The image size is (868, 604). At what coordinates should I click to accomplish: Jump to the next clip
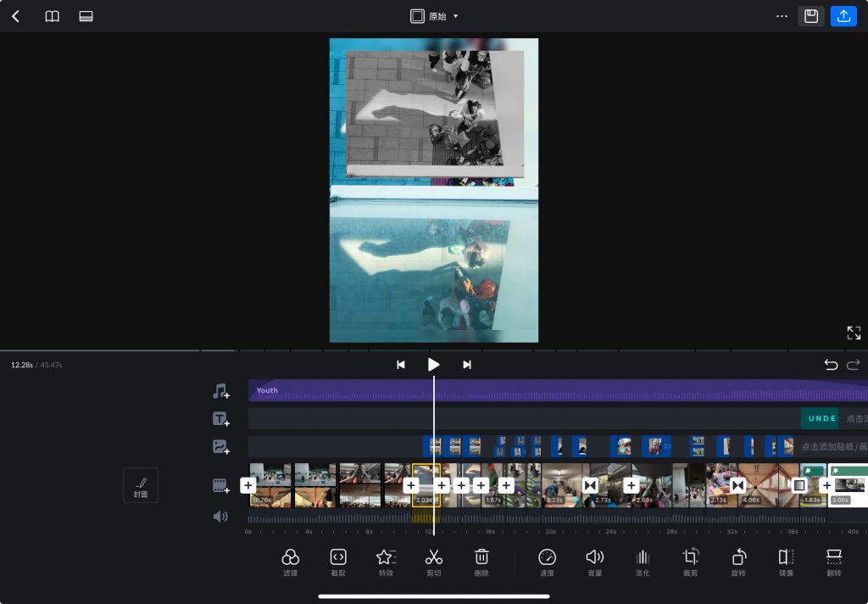click(x=467, y=365)
